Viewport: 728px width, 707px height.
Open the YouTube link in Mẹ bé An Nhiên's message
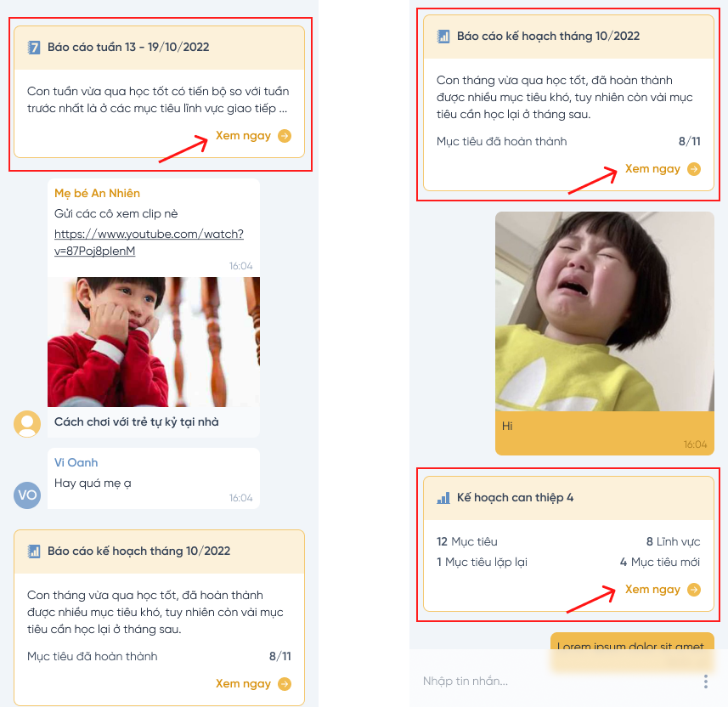coord(149,242)
